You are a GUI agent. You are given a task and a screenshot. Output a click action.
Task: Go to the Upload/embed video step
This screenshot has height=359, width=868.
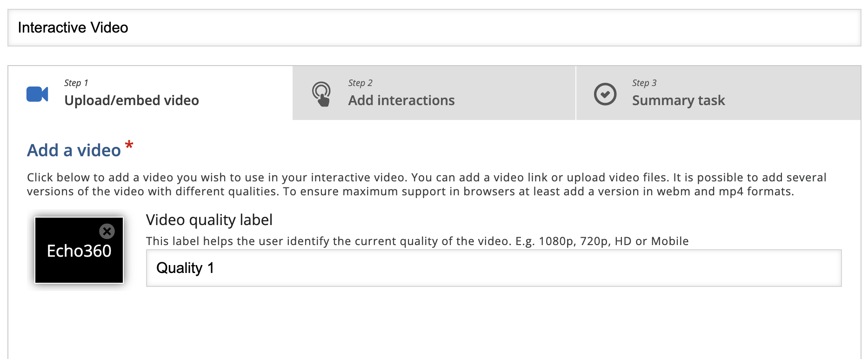coord(132,100)
